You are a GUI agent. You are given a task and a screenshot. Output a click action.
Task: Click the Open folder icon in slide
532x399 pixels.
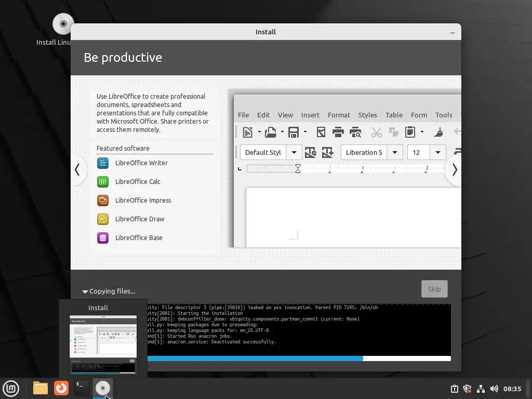coord(270,132)
